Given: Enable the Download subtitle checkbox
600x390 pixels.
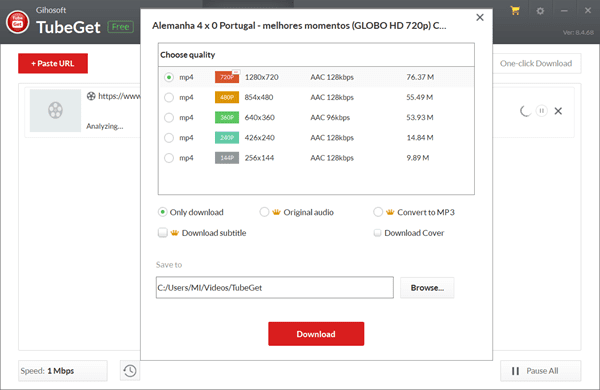Looking at the screenshot, I should tap(163, 233).
